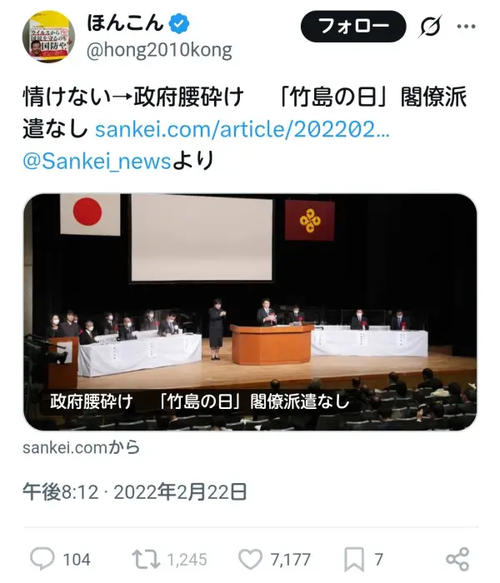Click the フォロー follow button
Viewport: 500px width, 583px height.
(x=353, y=26)
